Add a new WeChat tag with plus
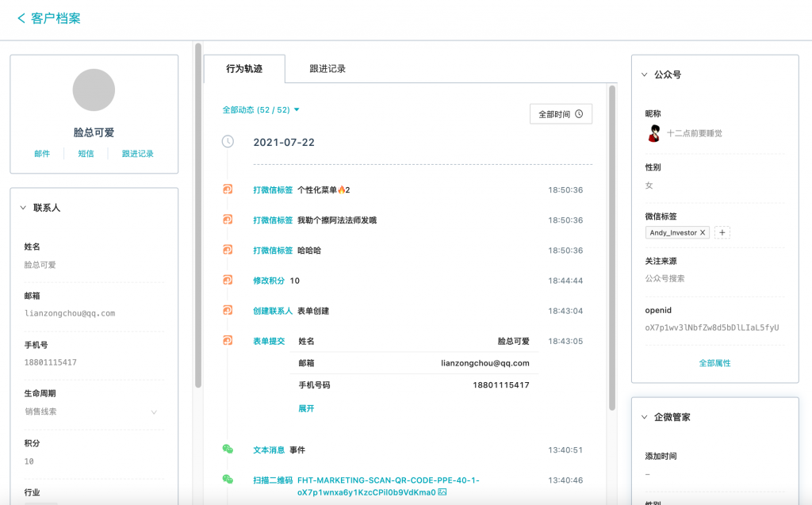 tap(722, 232)
